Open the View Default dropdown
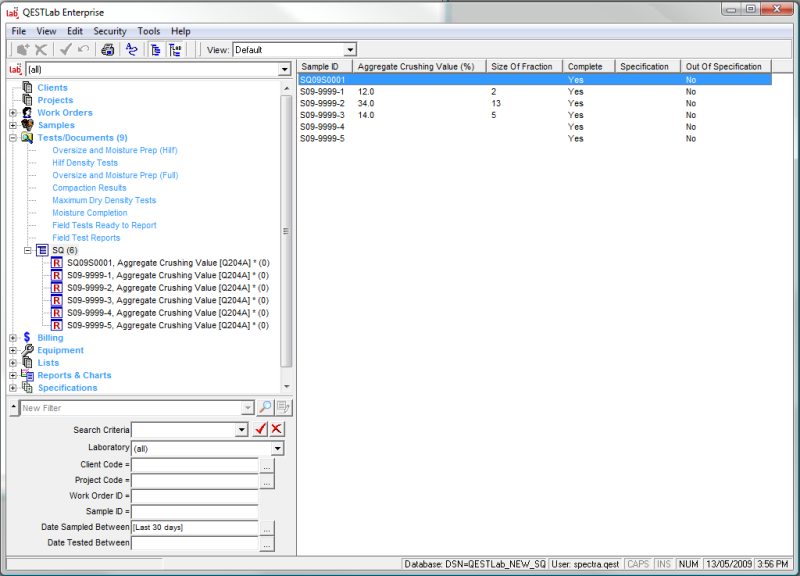Viewport: 800px width, 576px height. click(352, 48)
